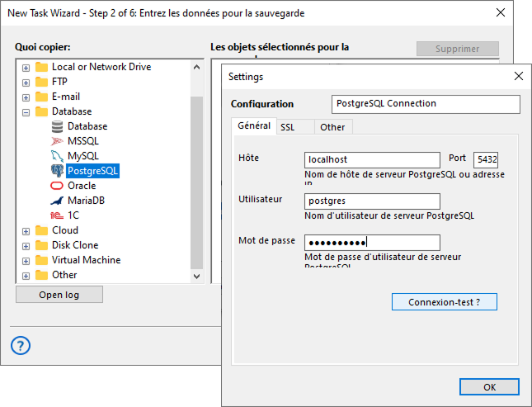Image resolution: width=532 pixels, height=407 pixels.
Task: Expand the Disk Clone tree node
Action: [26, 246]
